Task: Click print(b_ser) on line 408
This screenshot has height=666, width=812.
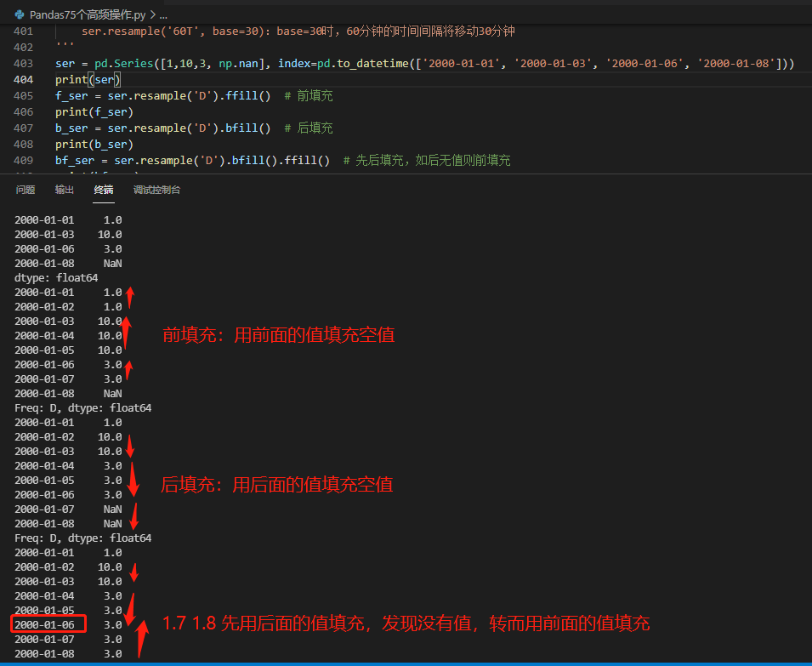Action: [x=94, y=144]
